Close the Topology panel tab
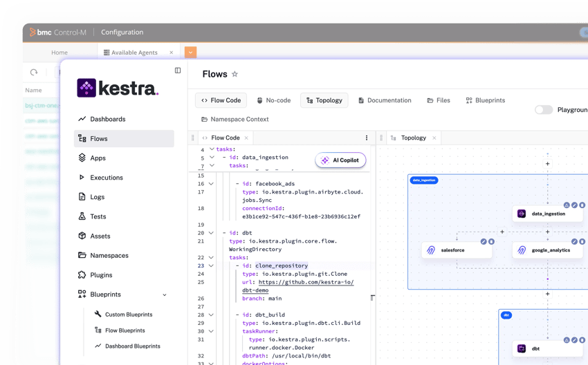The image size is (588, 365). click(434, 138)
